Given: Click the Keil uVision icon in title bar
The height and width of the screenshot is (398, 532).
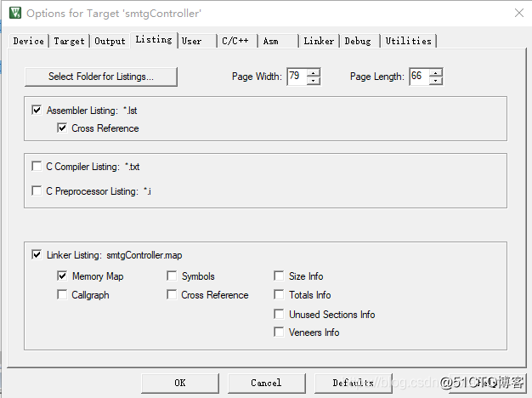Looking at the screenshot, I should [15, 13].
